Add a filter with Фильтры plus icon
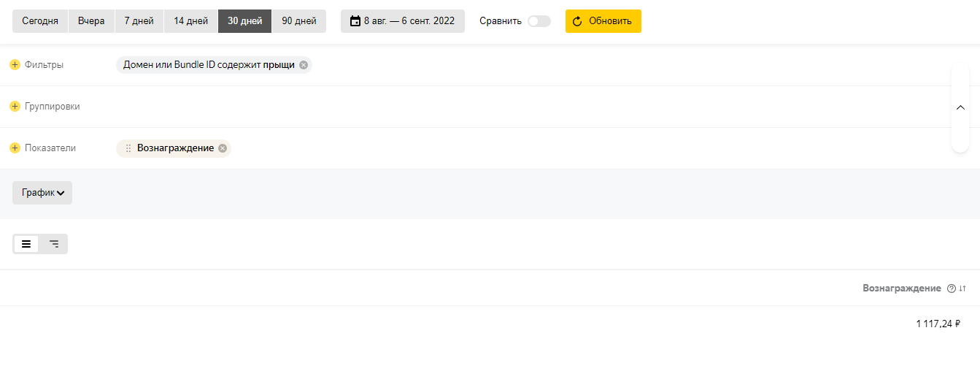The width and height of the screenshot is (980, 382). click(x=15, y=65)
